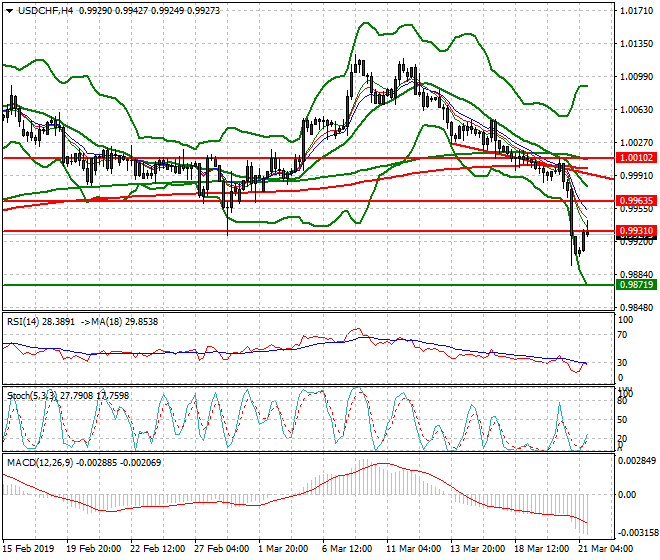Viewport: 660px width, 560px height.
Task: Click the Stochastic 50 scale value
Action: (623, 420)
